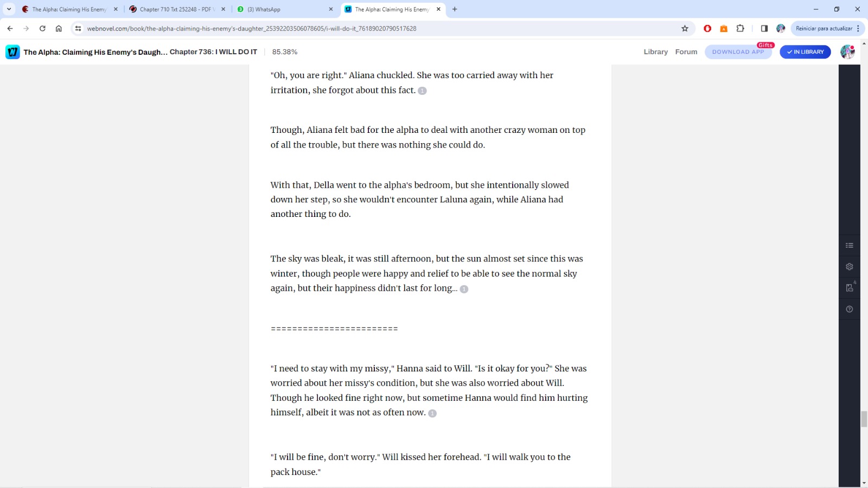
Task: Open comment bubble after 'last for long...'
Action: [x=464, y=289]
